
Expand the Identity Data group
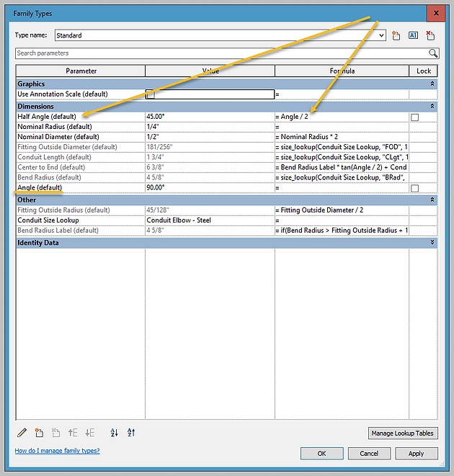coord(432,243)
